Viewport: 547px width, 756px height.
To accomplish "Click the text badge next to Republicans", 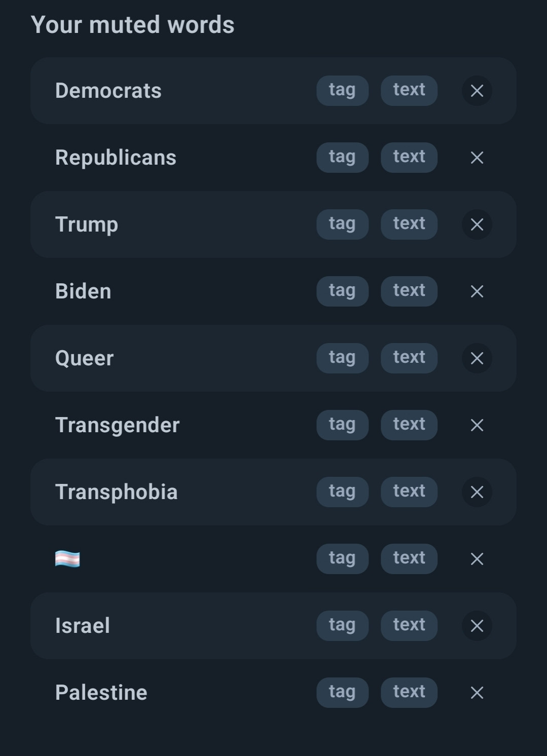I will point(409,158).
